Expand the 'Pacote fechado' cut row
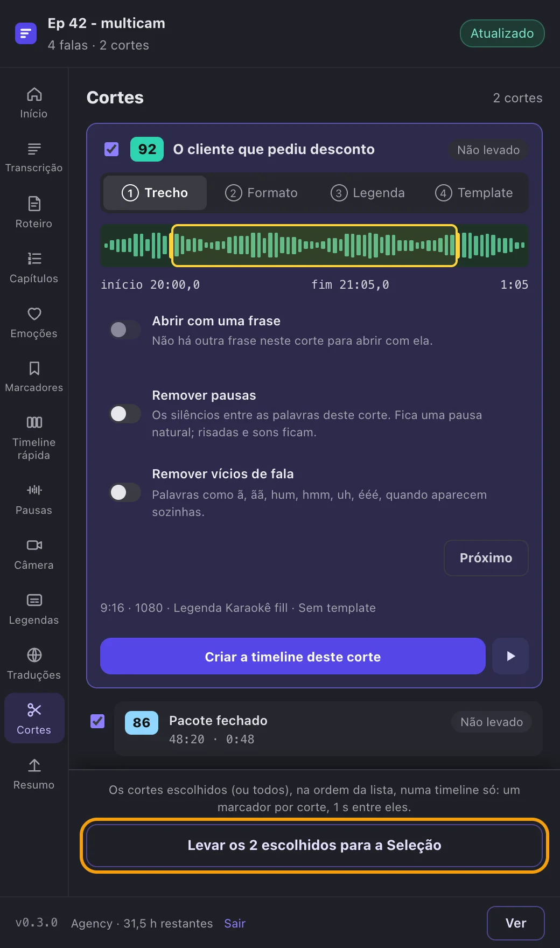Viewport: 560px width, 948px height. point(328,729)
